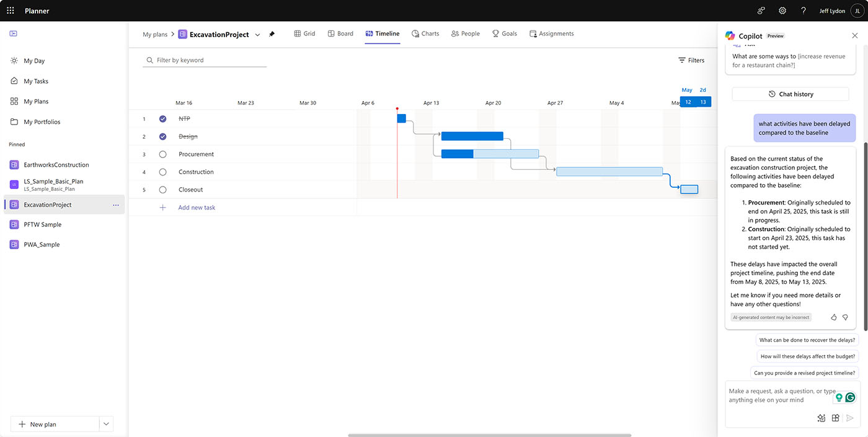Switch to the Assignments tab
Viewport: 868px width, 437px height.
tap(551, 33)
